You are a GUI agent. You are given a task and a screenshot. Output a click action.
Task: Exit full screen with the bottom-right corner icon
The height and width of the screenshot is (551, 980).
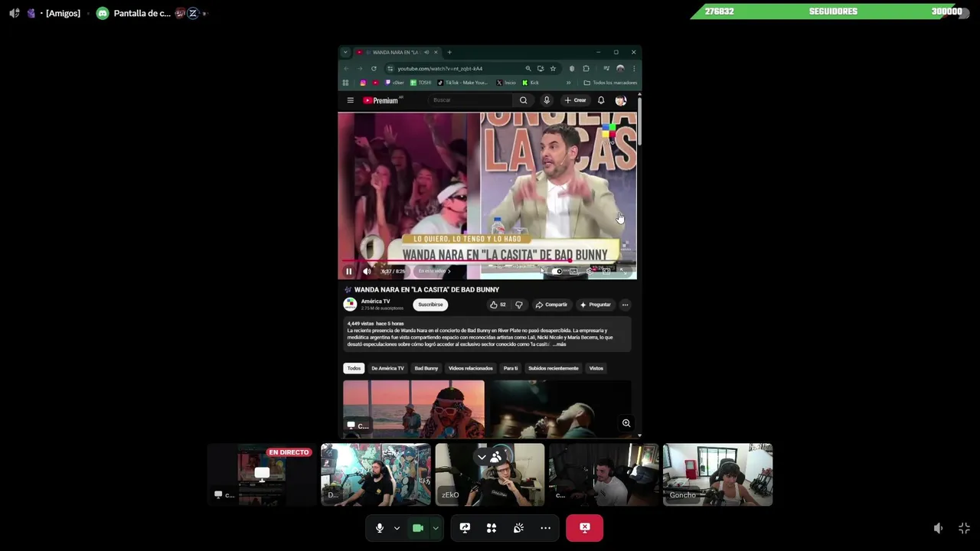(x=964, y=528)
